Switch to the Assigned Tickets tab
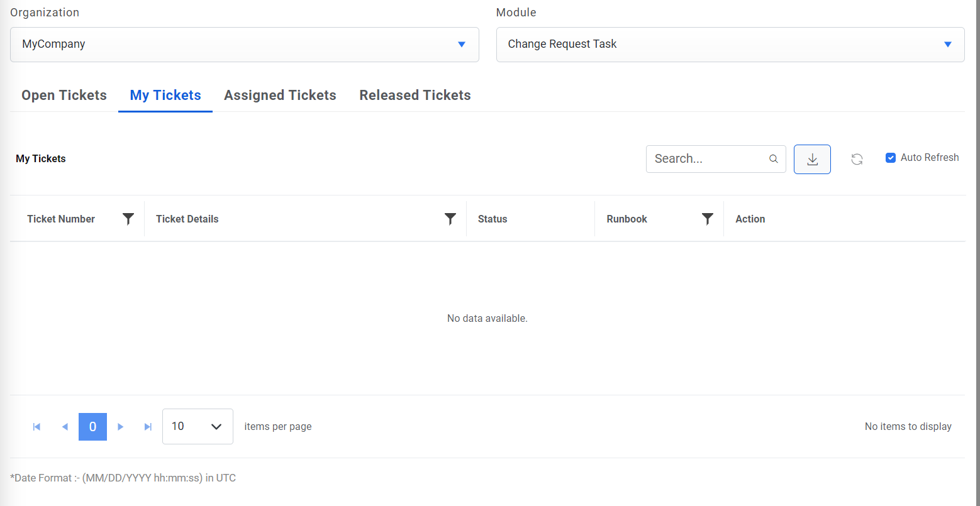The height and width of the screenshot is (506, 980). pyautogui.click(x=280, y=96)
